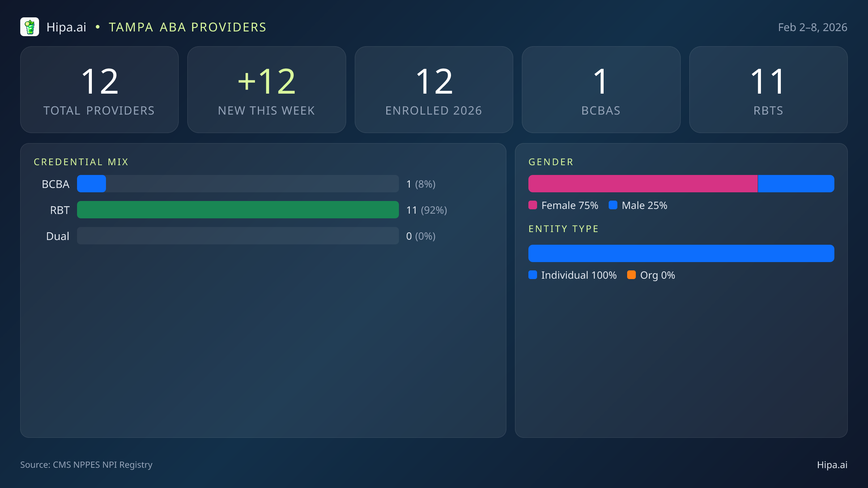Click the Org orange legend swatch

pos(631,275)
